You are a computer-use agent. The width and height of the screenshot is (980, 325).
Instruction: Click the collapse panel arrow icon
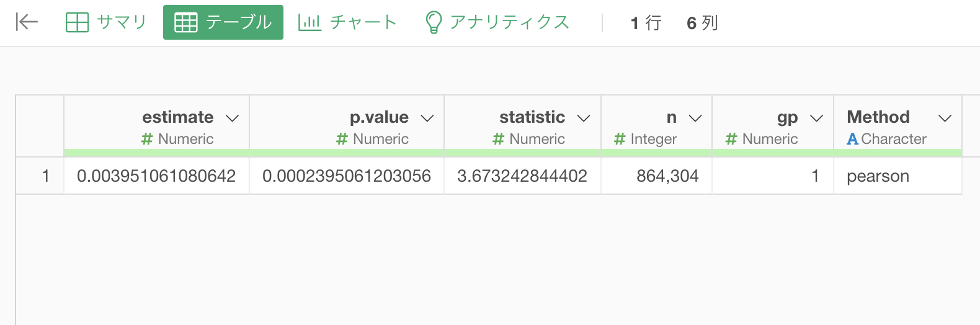(x=27, y=22)
